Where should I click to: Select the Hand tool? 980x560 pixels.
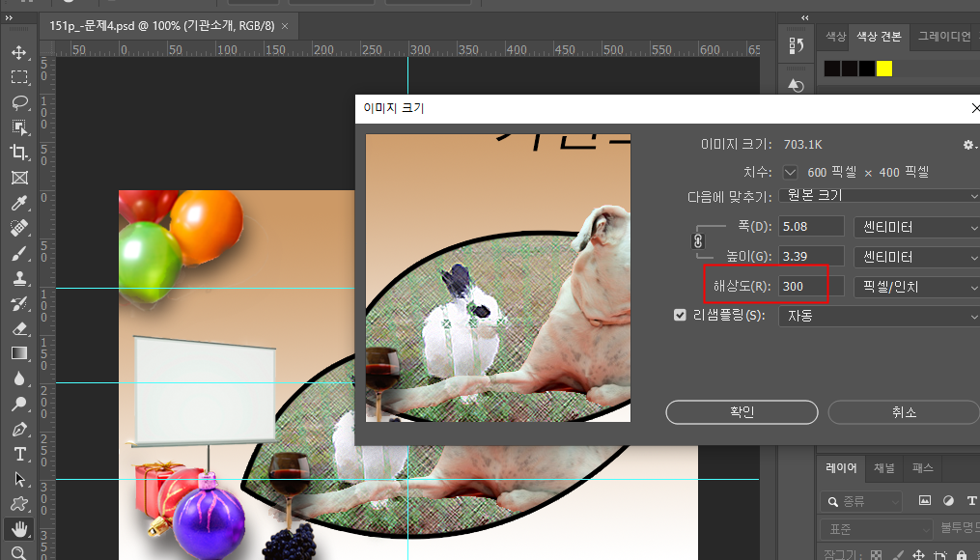(18, 529)
